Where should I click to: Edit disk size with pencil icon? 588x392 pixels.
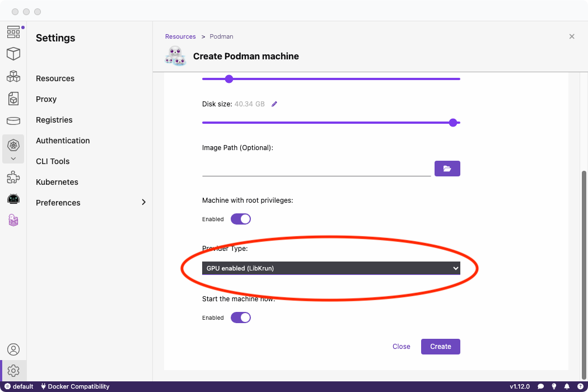click(274, 104)
